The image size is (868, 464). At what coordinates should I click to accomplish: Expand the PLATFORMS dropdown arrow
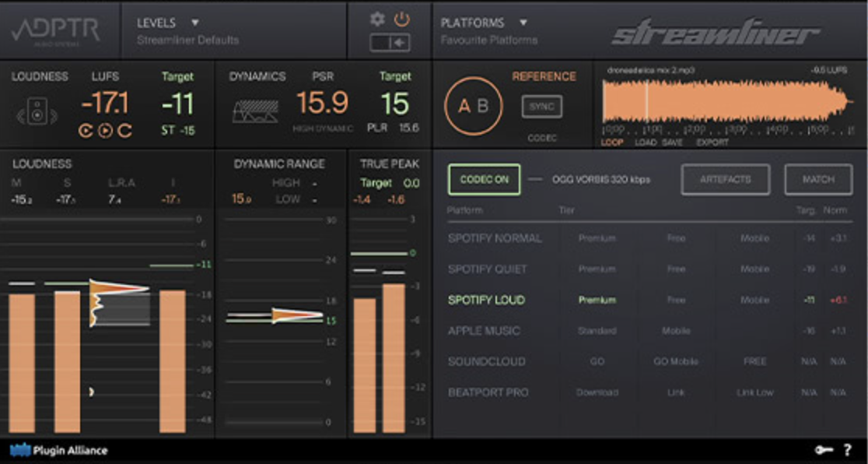523,23
